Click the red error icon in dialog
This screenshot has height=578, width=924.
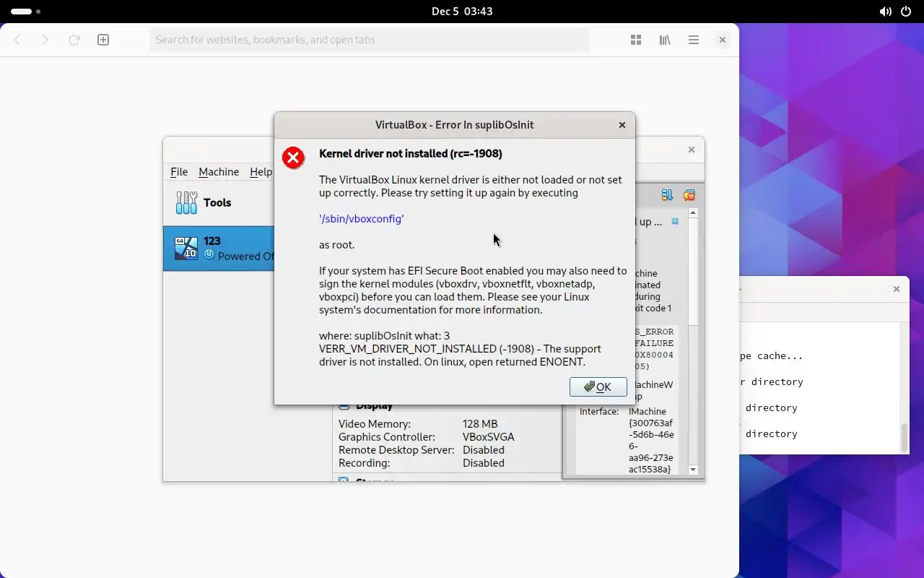click(293, 158)
